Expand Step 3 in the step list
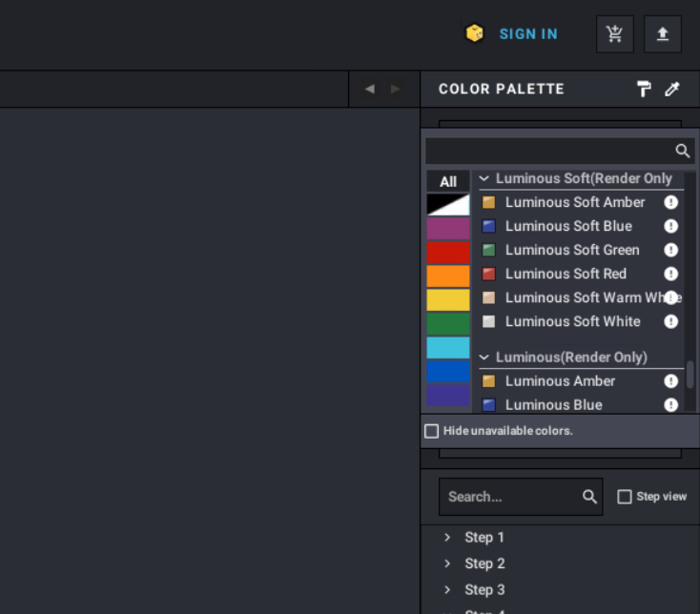The width and height of the screenshot is (700, 614). pos(447,590)
